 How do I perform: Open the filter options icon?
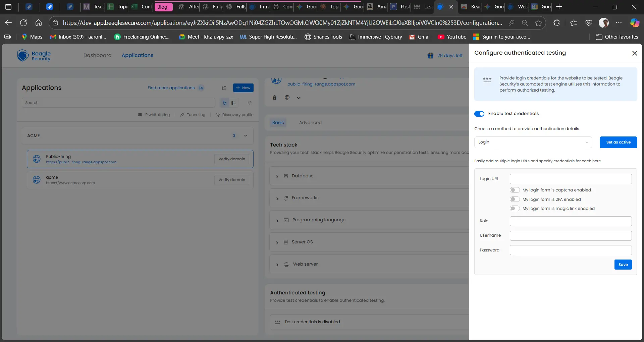pyautogui.click(x=249, y=103)
